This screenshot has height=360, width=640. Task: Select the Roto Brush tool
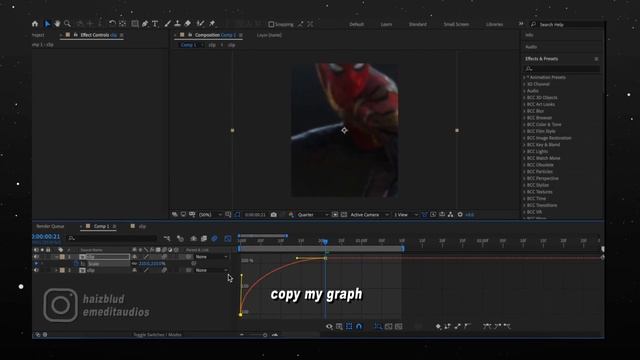[x=200, y=24]
